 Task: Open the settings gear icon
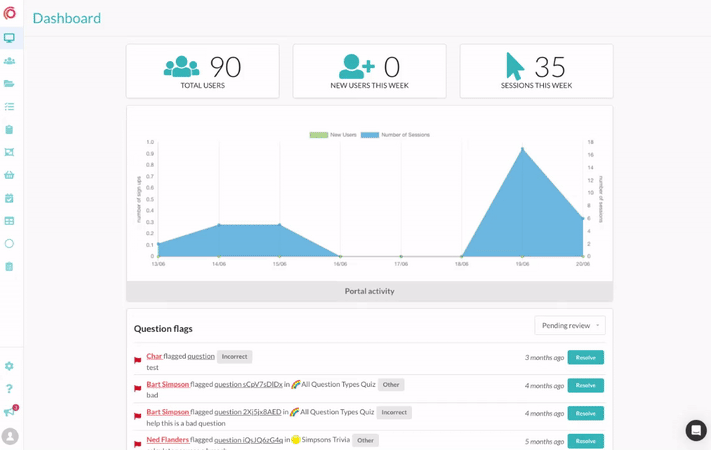coord(9,366)
